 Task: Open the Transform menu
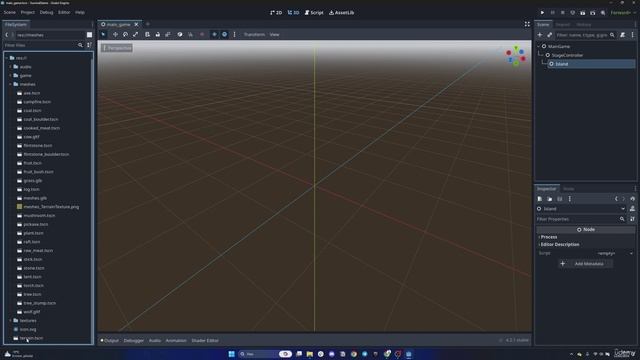tap(254, 35)
